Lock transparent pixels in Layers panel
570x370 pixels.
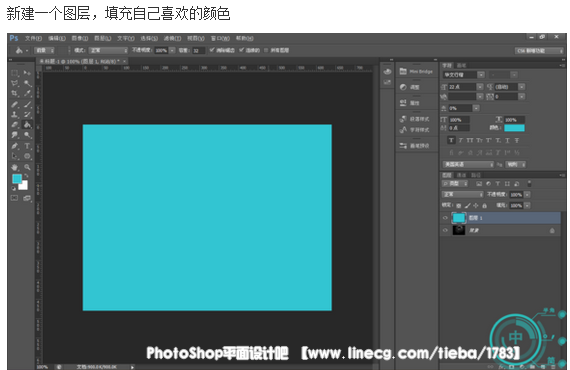click(459, 205)
